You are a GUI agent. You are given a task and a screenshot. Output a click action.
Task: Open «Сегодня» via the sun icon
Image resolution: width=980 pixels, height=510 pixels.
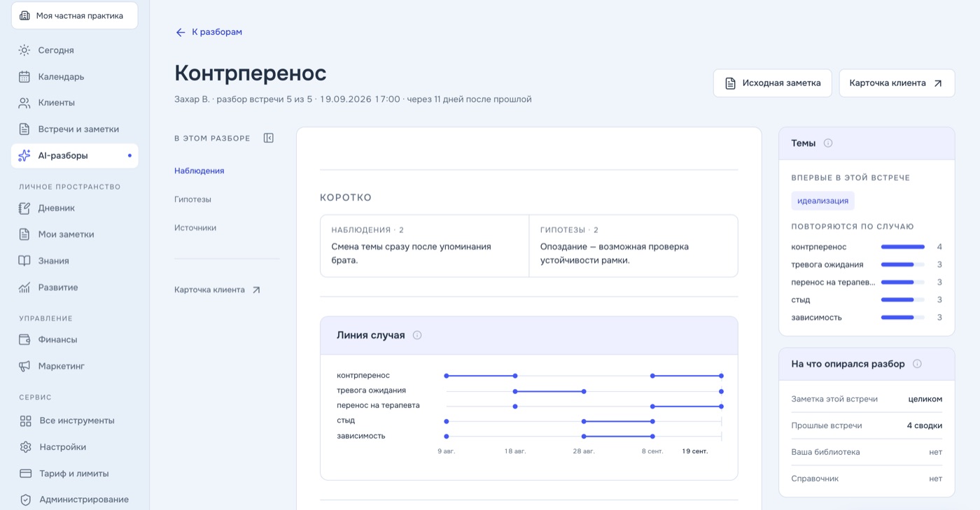pos(24,50)
